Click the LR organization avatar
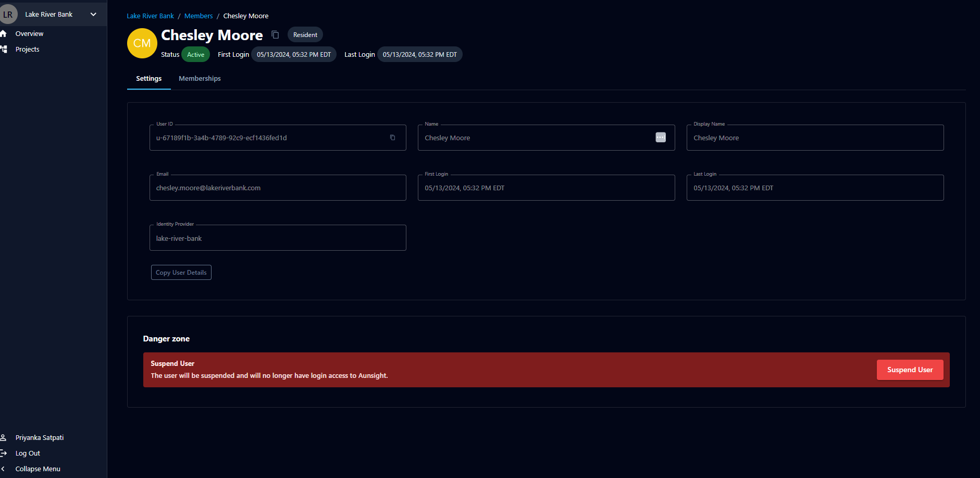 pyautogui.click(x=8, y=14)
